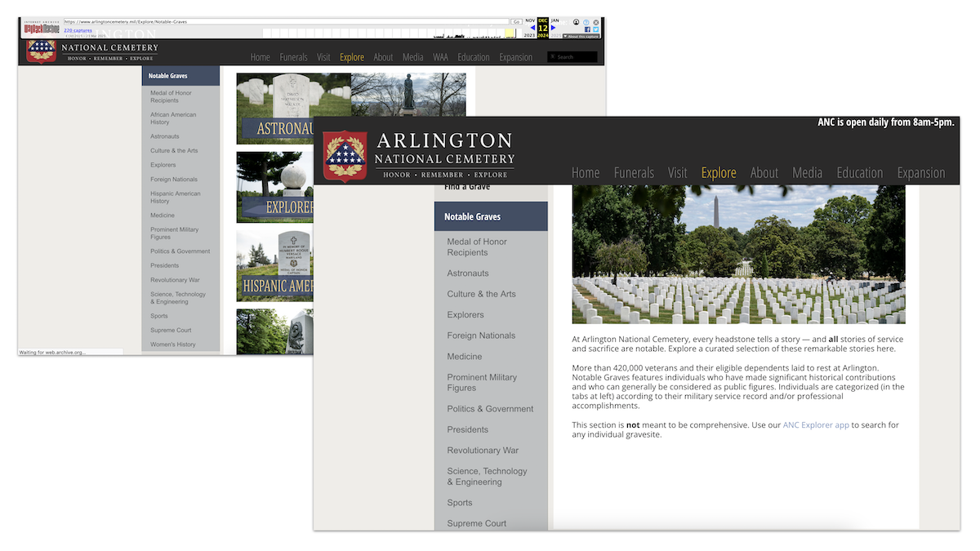Dismiss the Wayback toolbar with the X icon
Screen dimensions: 980x551
[x=595, y=22]
